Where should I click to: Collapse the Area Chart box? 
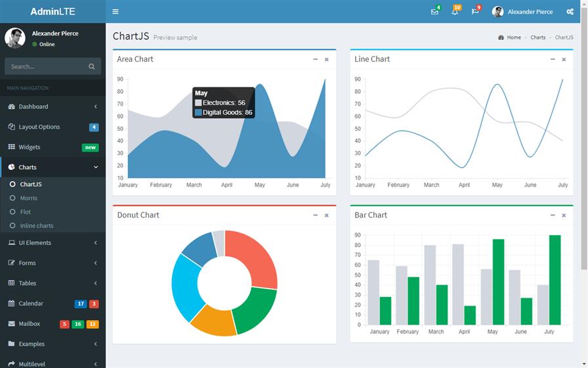click(x=315, y=59)
